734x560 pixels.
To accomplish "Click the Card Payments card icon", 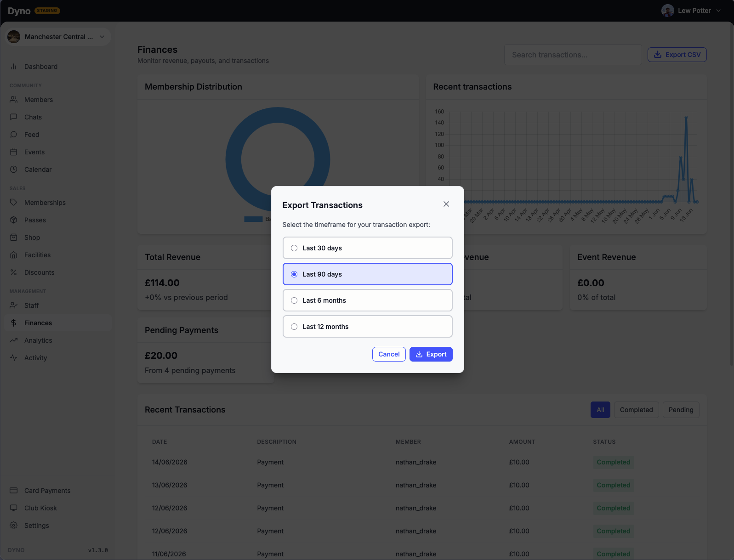I will (14, 491).
